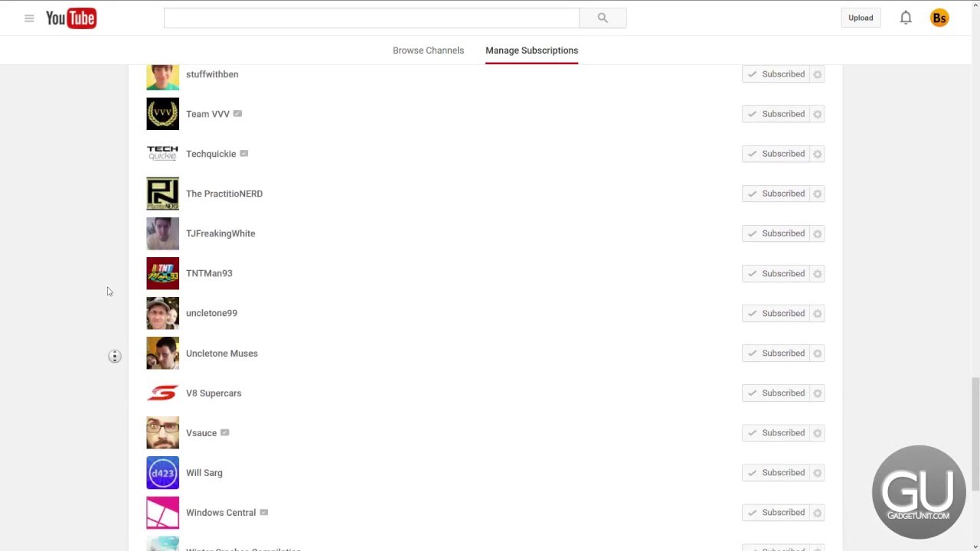This screenshot has width=980, height=551.
Task: Open settings gear for uncletone99
Action: (x=817, y=313)
